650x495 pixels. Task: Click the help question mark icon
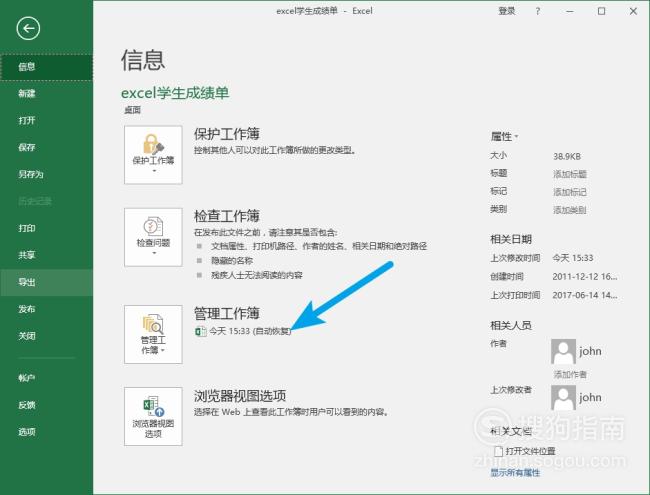tap(538, 11)
